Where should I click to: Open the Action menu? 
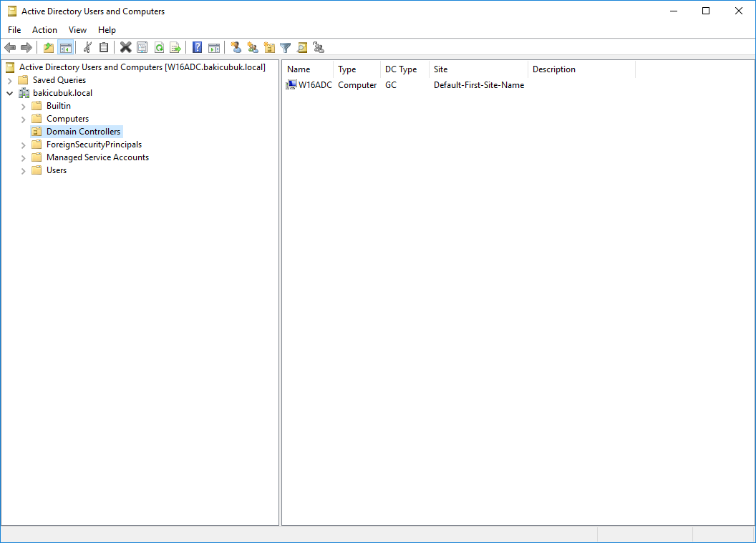click(44, 30)
